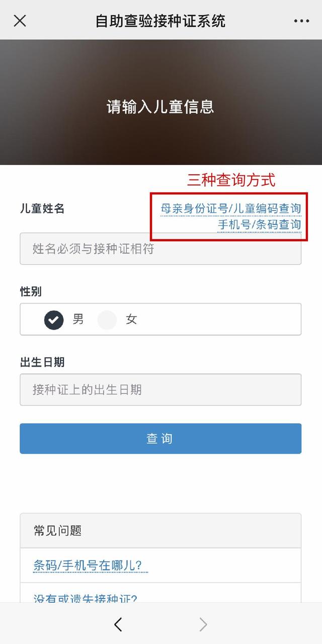Tap the checkmark icon next to 男
The height and width of the screenshot is (644, 322).
click(54, 319)
